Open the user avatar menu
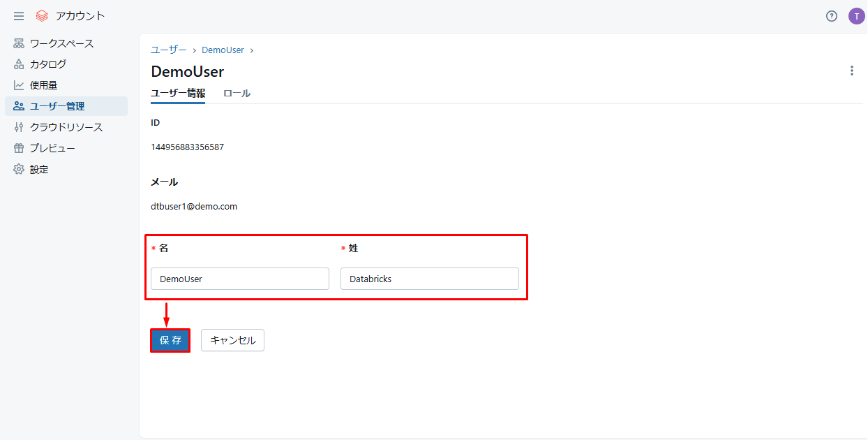Image resolution: width=868 pixels, height=440 pixels. pos(856,16)
